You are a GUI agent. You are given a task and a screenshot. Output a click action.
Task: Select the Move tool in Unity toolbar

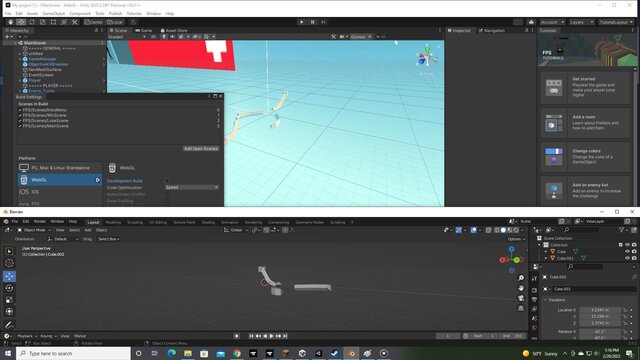tap(21, 22)
